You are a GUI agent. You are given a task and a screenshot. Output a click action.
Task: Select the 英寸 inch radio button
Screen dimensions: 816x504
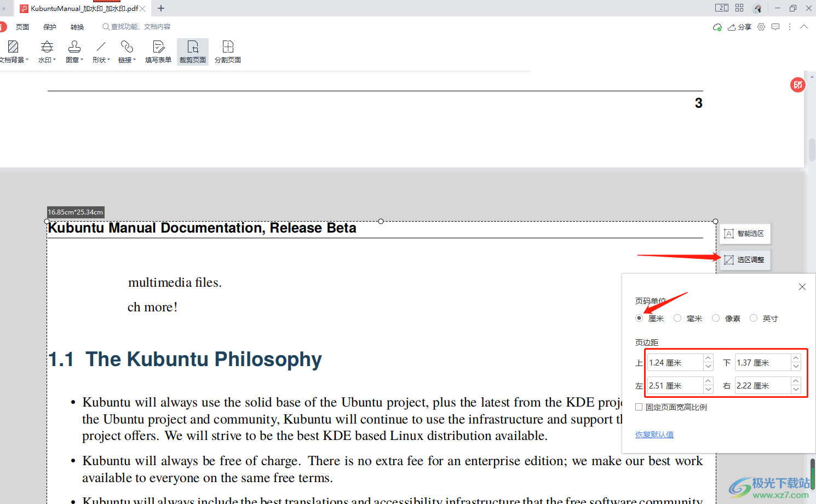754,318
